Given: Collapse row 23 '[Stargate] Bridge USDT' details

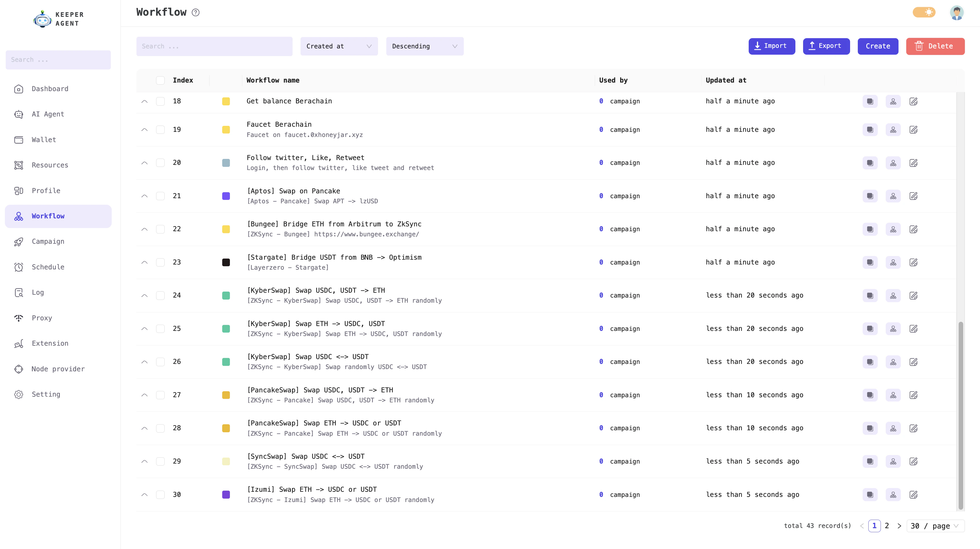Looking at the screenshot, I should pos(144,262).
